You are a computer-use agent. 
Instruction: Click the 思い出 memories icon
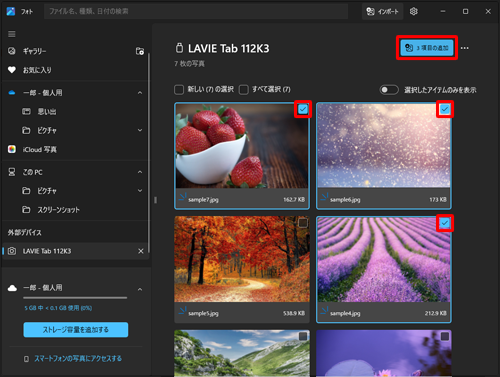pyautogui.click(x=26, y=111)
